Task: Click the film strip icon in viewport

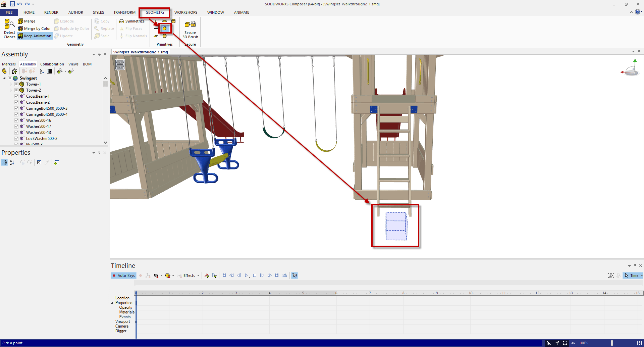Action: (120, 64)
